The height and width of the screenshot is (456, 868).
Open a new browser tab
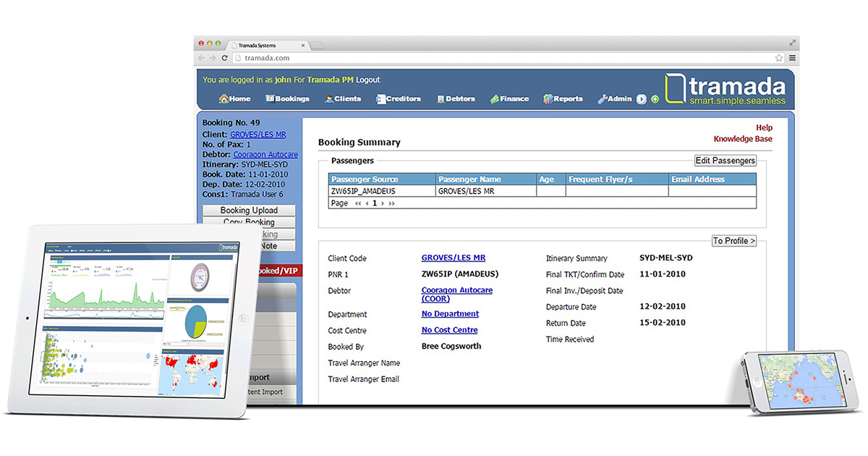click(318, 46)
